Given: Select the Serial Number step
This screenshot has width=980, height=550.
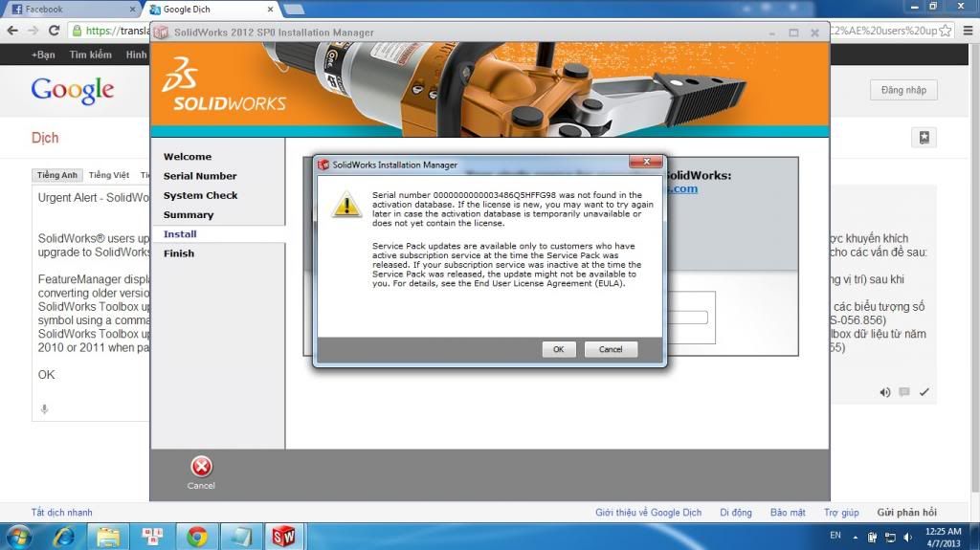Looking at the screenshot, I should coord(200,176).
